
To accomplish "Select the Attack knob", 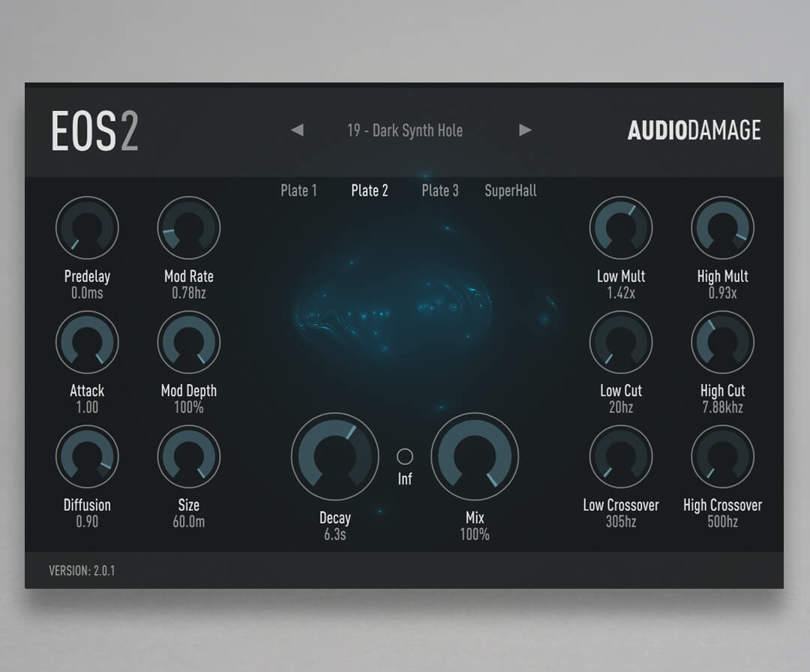I will [87, 342].
